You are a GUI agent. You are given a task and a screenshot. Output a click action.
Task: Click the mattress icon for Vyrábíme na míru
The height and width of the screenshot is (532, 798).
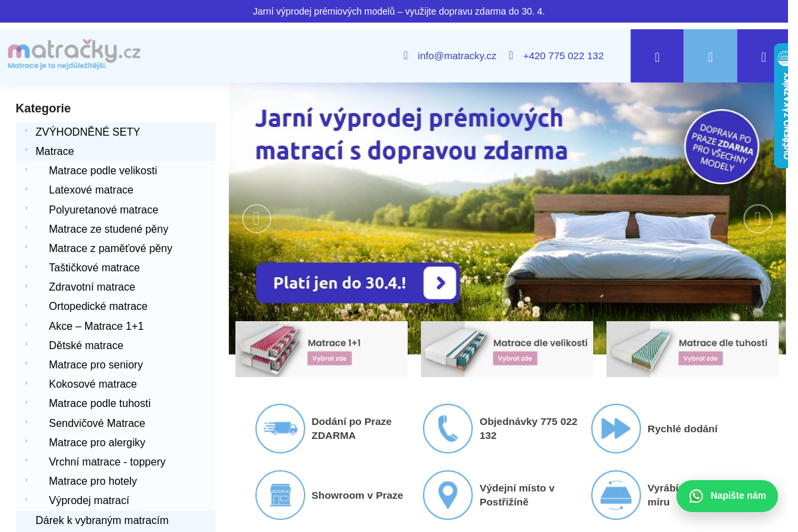click(x=616, y=495)
